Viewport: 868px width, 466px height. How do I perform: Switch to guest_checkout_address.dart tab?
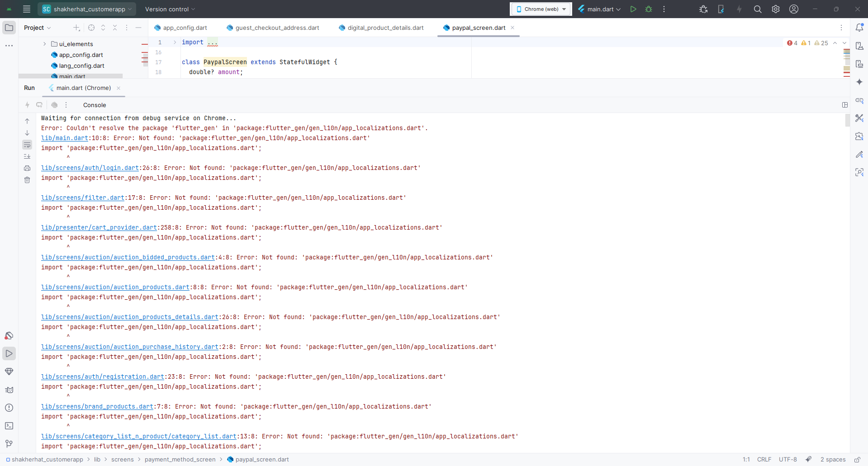(273, 28)
